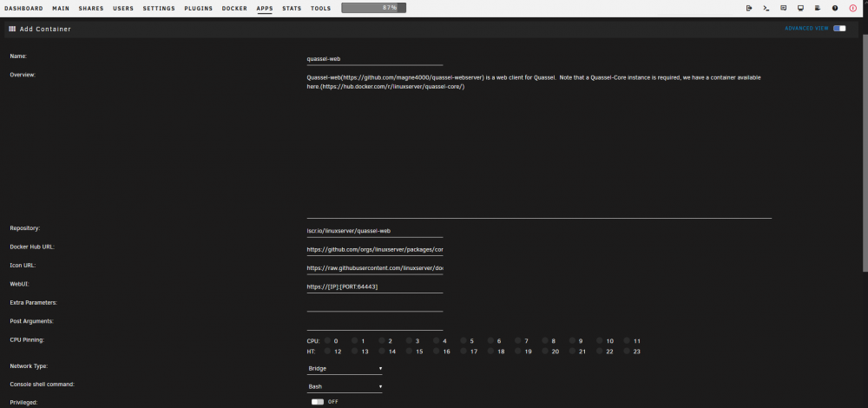Click the Advanced View label text

coord(806,29)
